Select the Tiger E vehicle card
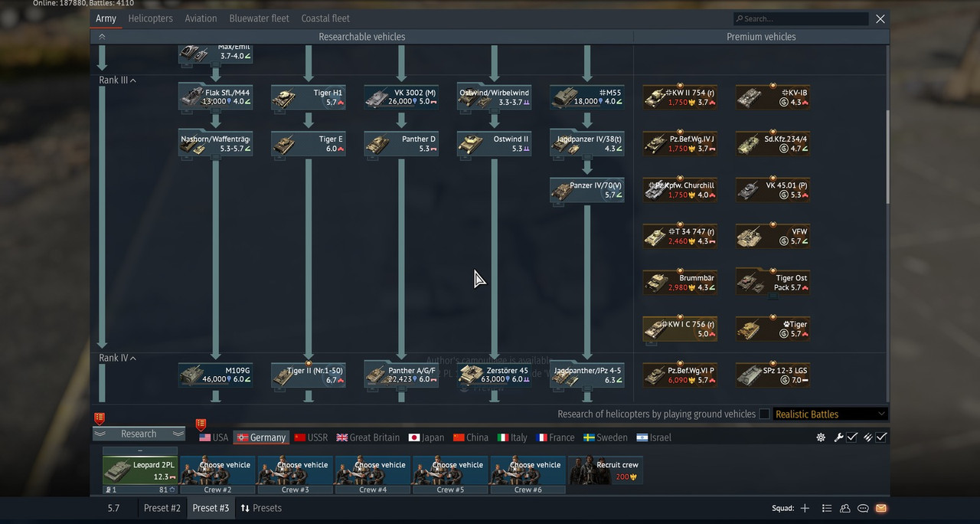The width and height of the screenshot is (980, 524). click(x=309, y=143)
